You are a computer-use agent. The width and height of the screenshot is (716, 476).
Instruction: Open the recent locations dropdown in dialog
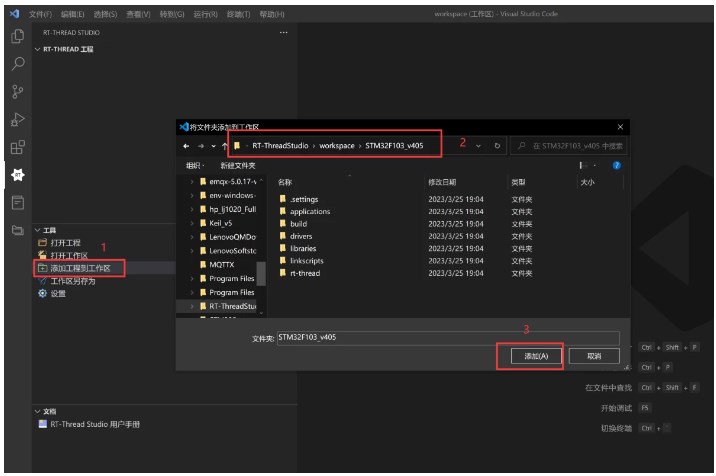click(x=213, y=146)
